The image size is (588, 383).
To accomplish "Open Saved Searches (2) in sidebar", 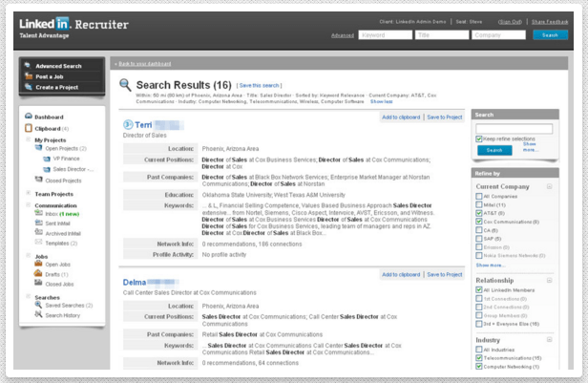I will [x=69, y=306].
